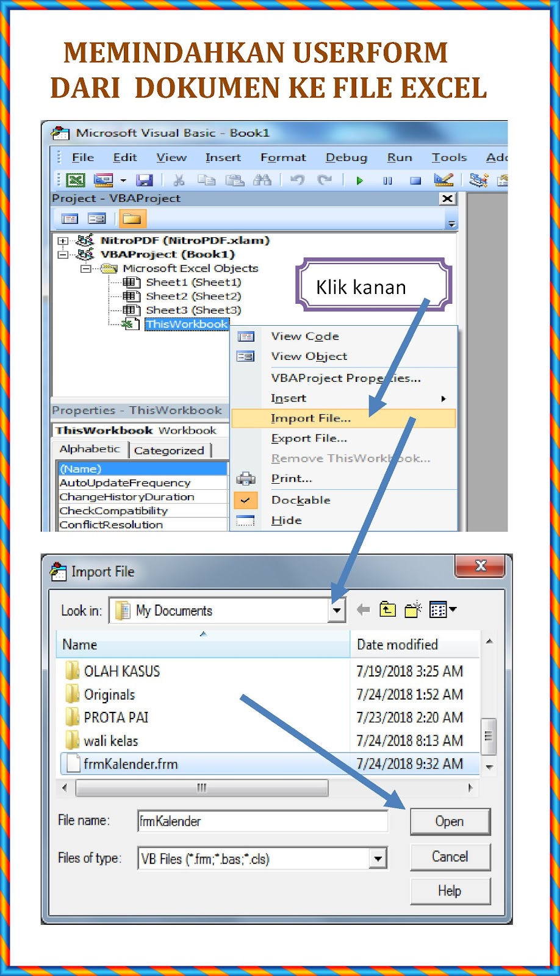Open the File menu
This screenshot has height=976, width=560.
(x=83, y=157)
